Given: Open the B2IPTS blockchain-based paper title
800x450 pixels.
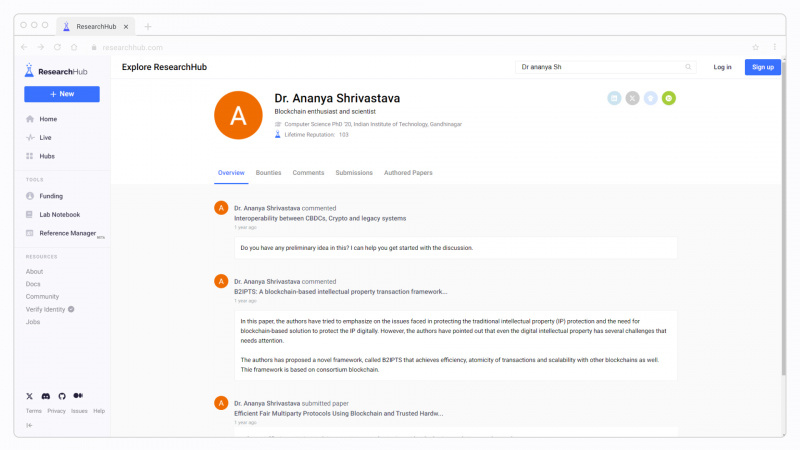Looking at the screenshot, I should 340,292.
